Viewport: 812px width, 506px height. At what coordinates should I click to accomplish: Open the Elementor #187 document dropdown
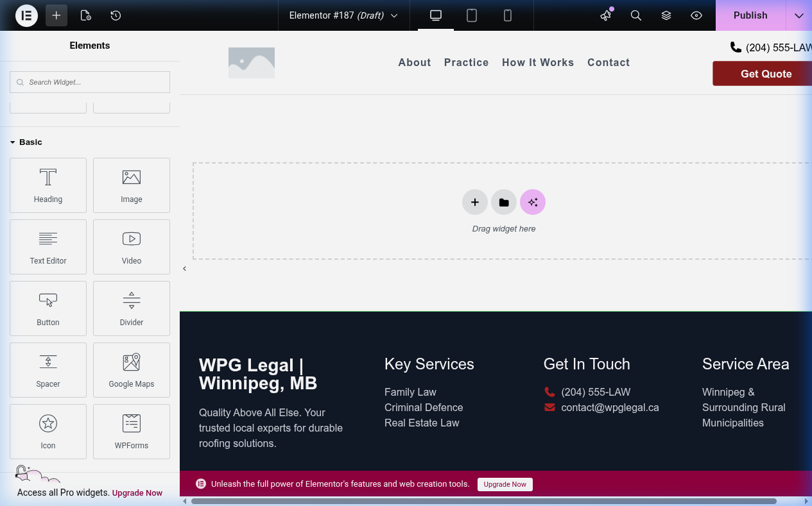(x=343, y=15)
